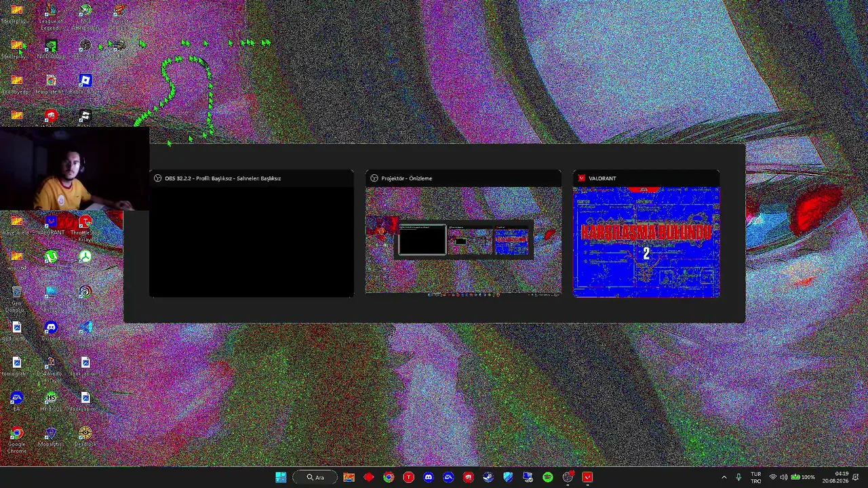Click the microphone icon in system tray
This screenshot has height=488, width=868.
click(738, 477)
